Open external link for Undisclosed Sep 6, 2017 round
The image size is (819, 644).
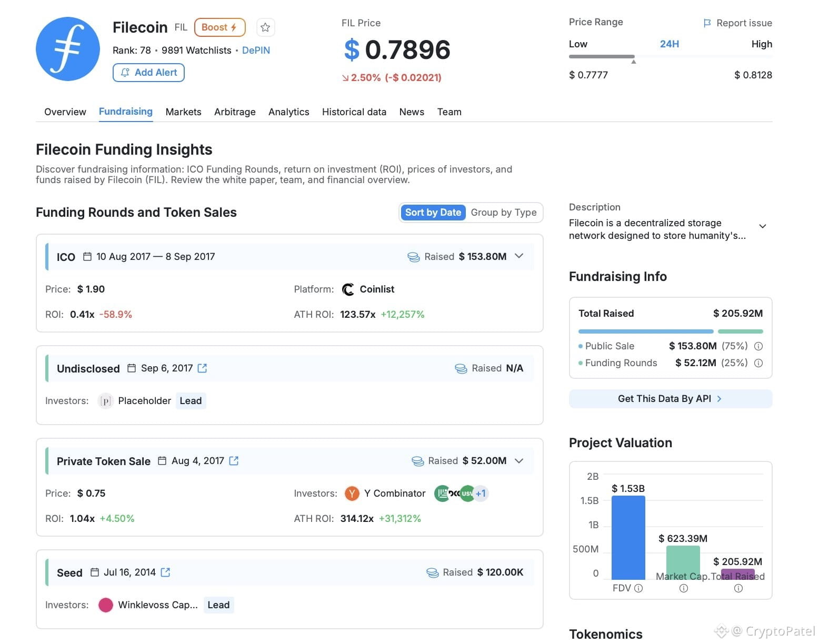(x=202, y=368)
